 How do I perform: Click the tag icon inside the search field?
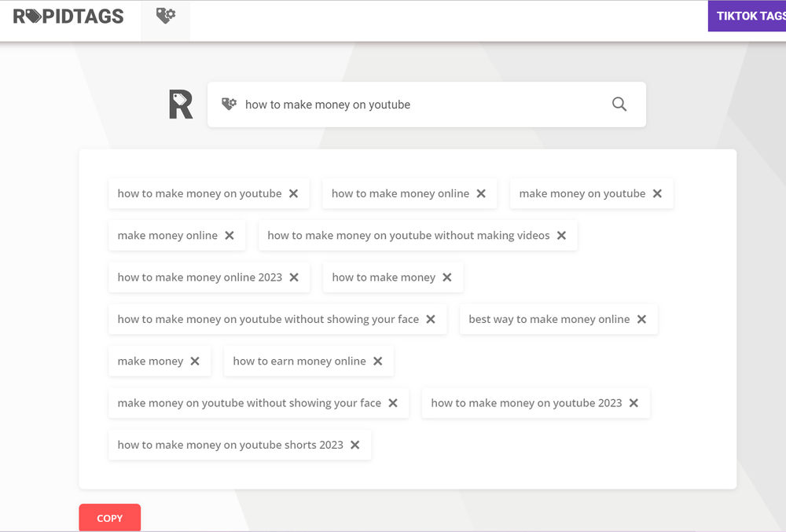click(229, 103)
